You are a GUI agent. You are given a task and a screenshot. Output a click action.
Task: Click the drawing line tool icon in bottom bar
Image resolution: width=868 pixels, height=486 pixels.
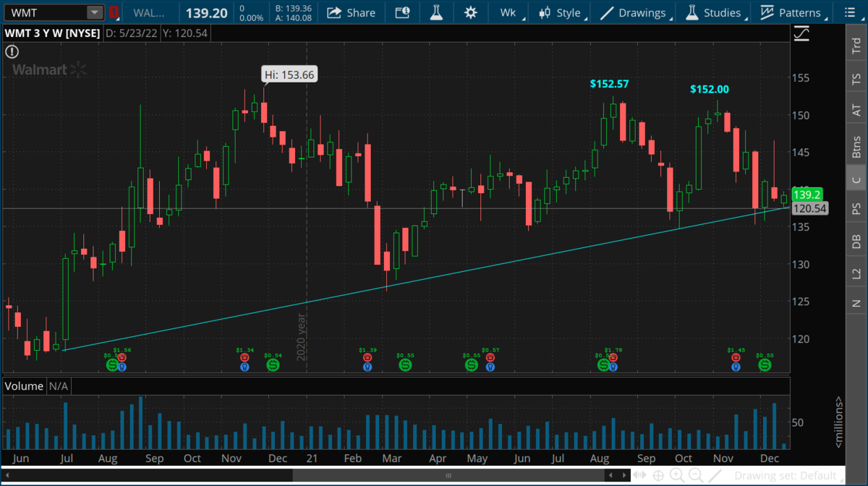coord(716,475)
